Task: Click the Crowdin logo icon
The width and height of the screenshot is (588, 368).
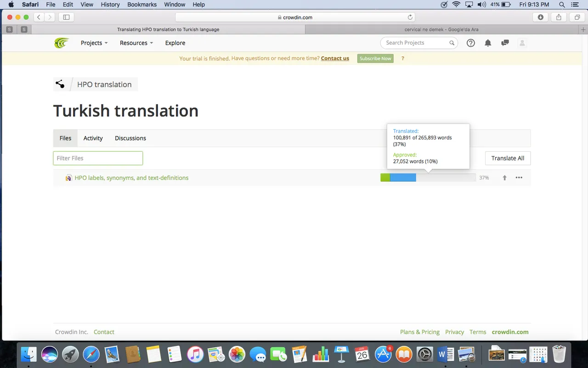Action: coord(61,43)
